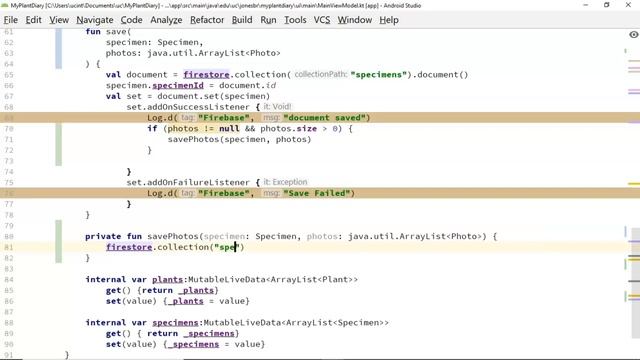Viewport: 640px width, 360px height.
Task: Click "savePhotos(specimen, photos)" call on line 71
Action: tap(239, 139)
